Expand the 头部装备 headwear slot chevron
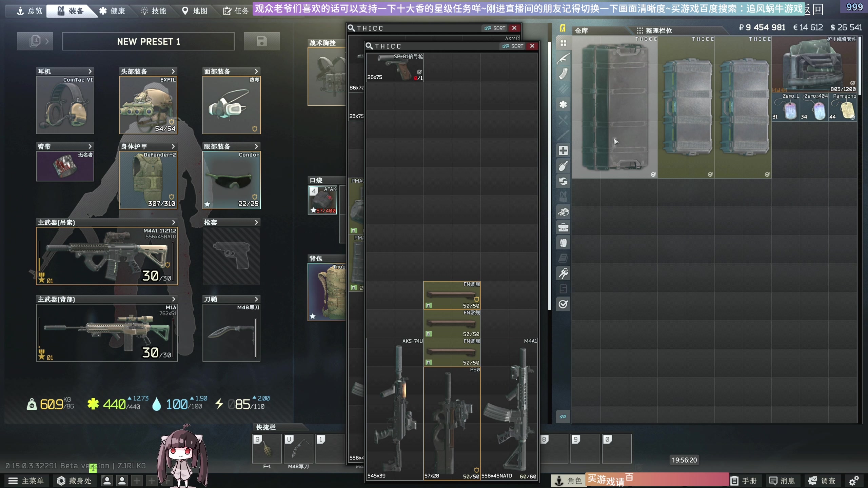This screenshot has height=488, width=868. (173, 71)
